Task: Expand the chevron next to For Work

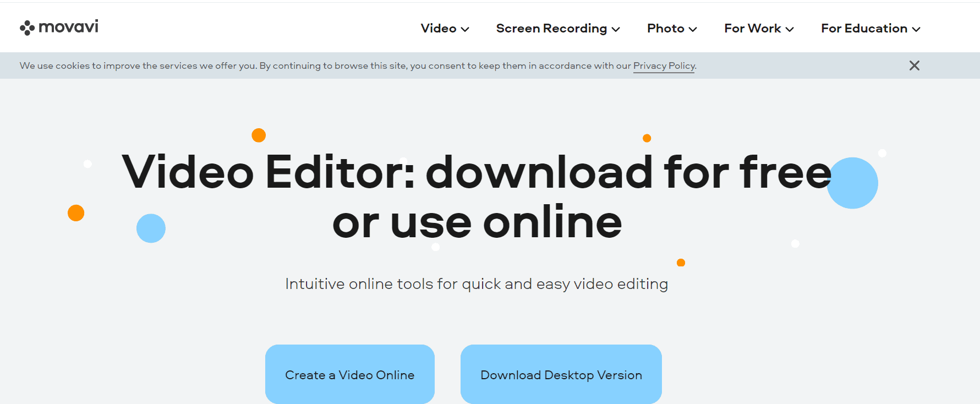Action: click(x=790, y=29)
